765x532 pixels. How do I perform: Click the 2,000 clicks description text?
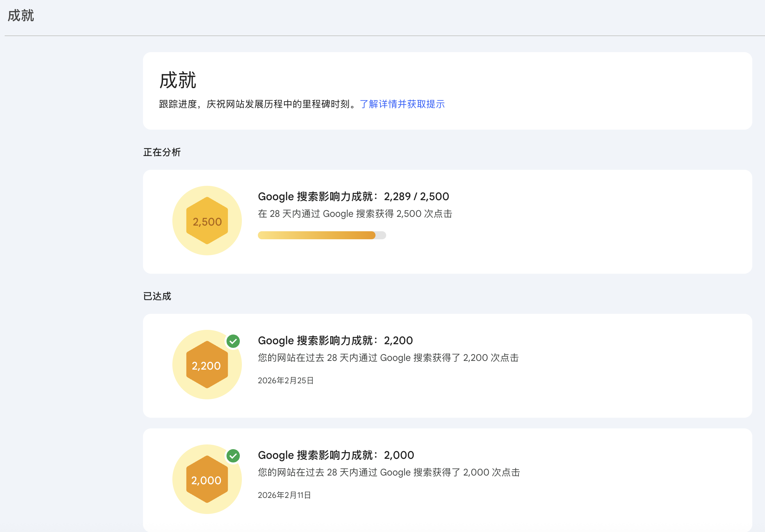click(389, 473)
